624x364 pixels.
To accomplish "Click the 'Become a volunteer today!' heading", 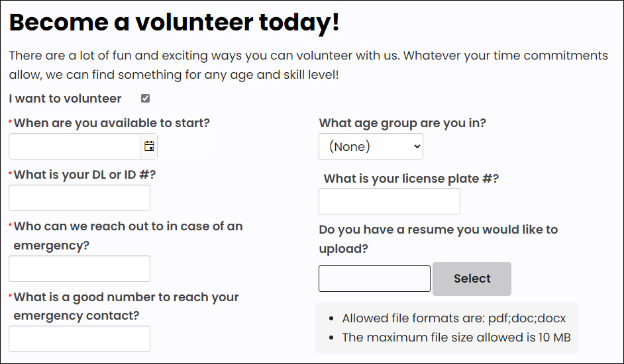I will 174,23.
